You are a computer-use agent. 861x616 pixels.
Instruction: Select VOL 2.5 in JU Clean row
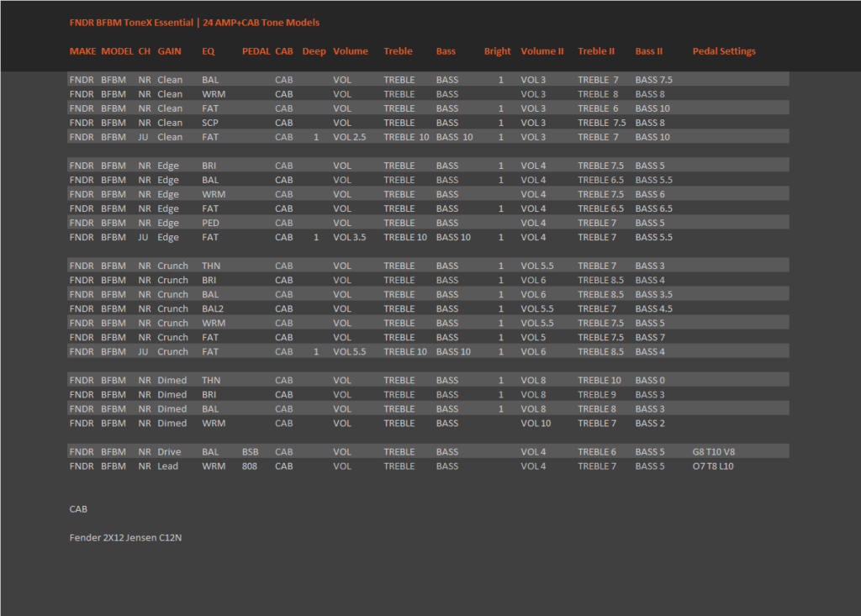(x=349, y=137)
